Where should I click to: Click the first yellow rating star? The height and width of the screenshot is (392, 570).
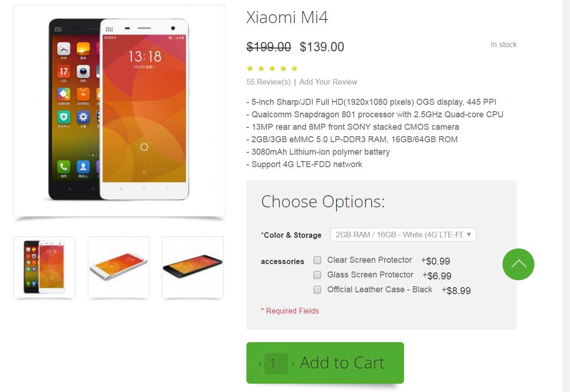pyautogui.click(x=250, y=69)
